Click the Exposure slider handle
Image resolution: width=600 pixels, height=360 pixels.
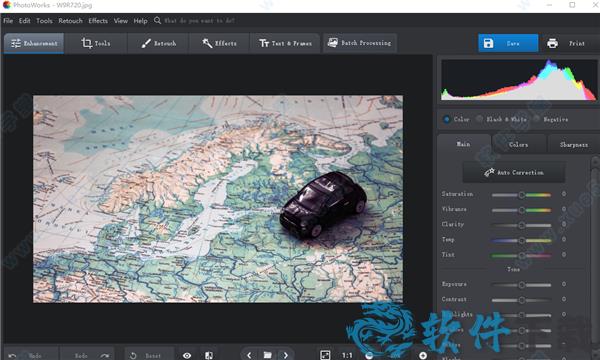[522, 285]
